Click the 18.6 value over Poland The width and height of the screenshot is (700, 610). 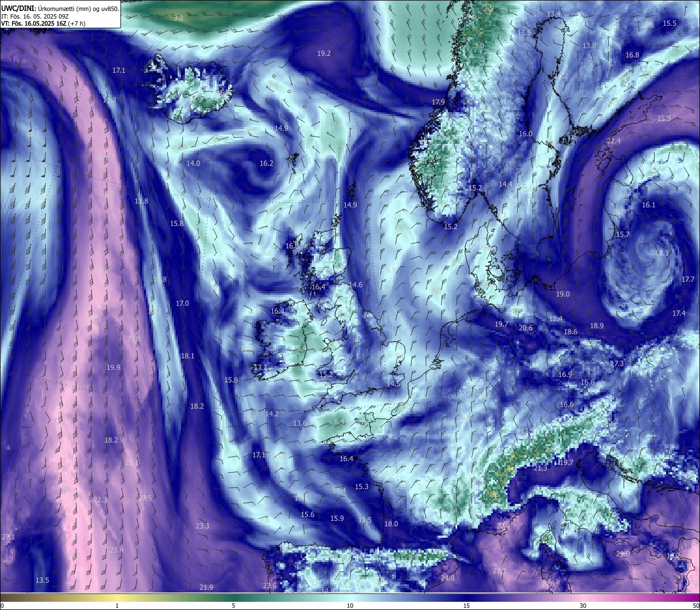click(x=570, y=332)
